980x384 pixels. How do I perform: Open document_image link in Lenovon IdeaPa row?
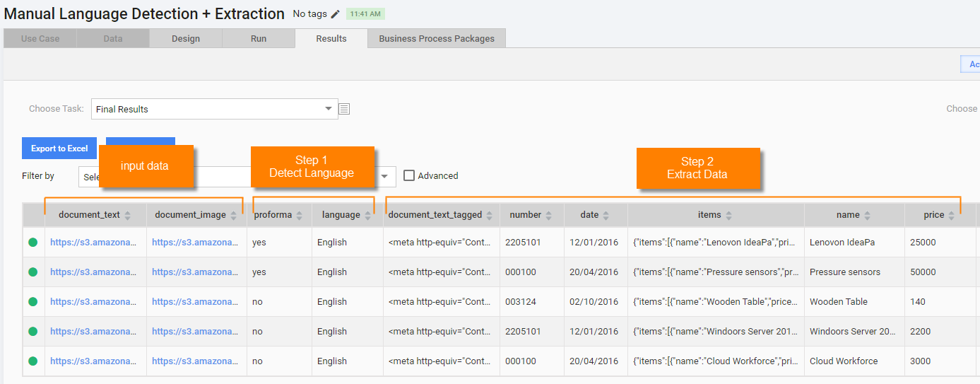(194, 242)
